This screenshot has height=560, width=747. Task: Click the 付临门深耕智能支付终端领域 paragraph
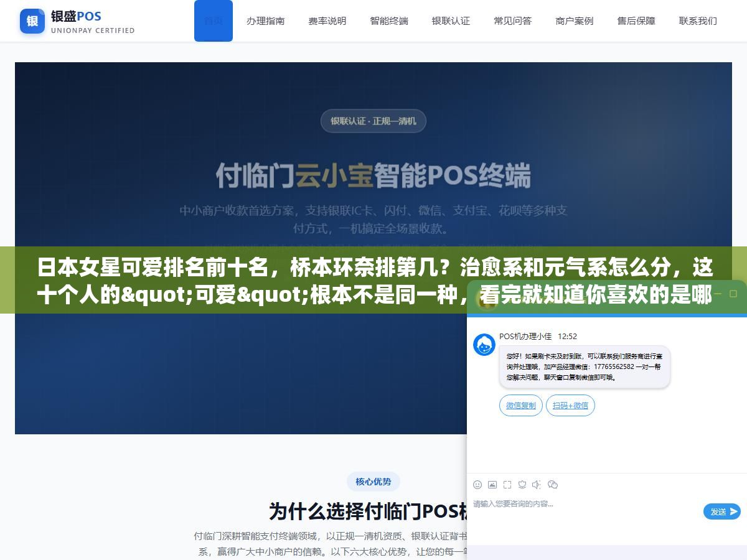(x=331, y=543)
